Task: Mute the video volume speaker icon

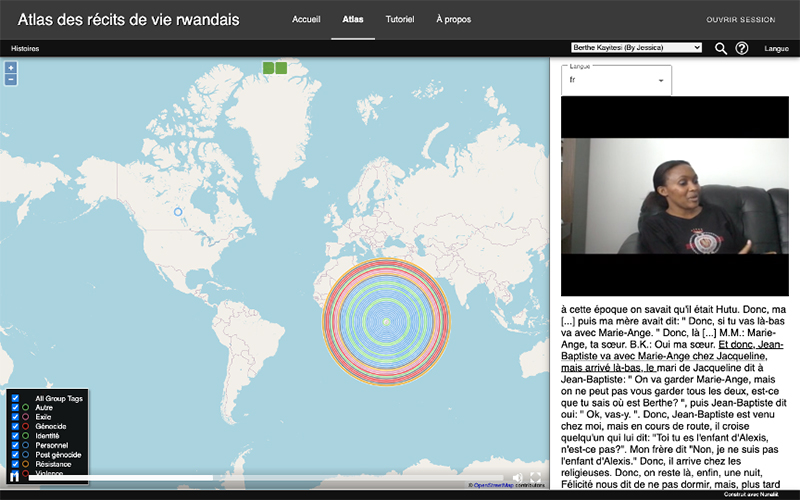Action: click(x=517, y=478)
